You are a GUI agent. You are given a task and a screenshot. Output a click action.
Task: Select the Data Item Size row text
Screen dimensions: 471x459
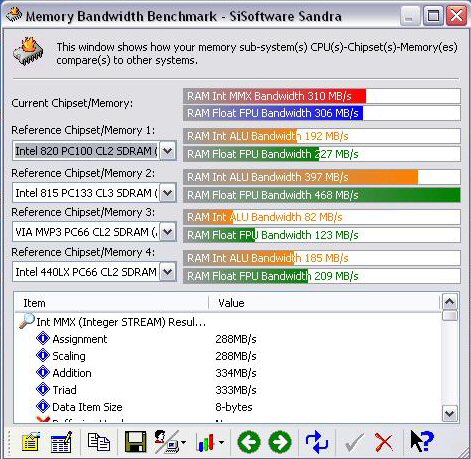(x=87, y=407)
